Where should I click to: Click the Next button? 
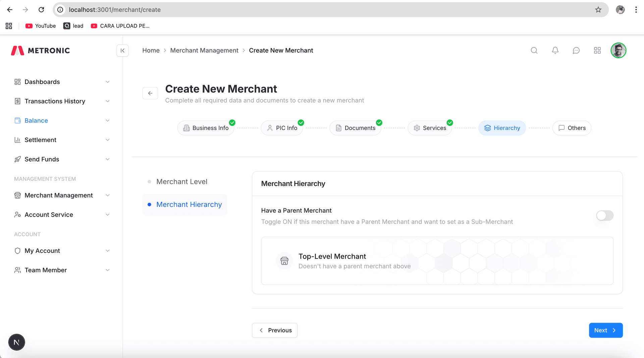tap(605, 330)
